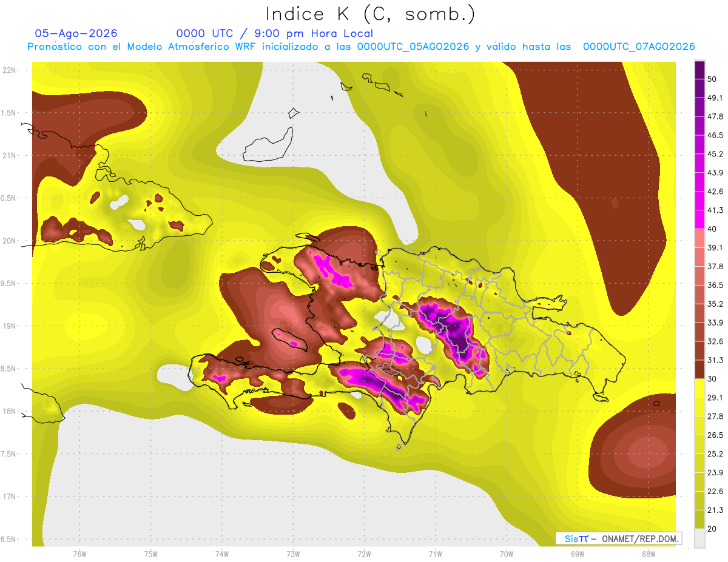The image size is (728, 562).
Task: Click the "40" color bar value
Action: (713, 229)
